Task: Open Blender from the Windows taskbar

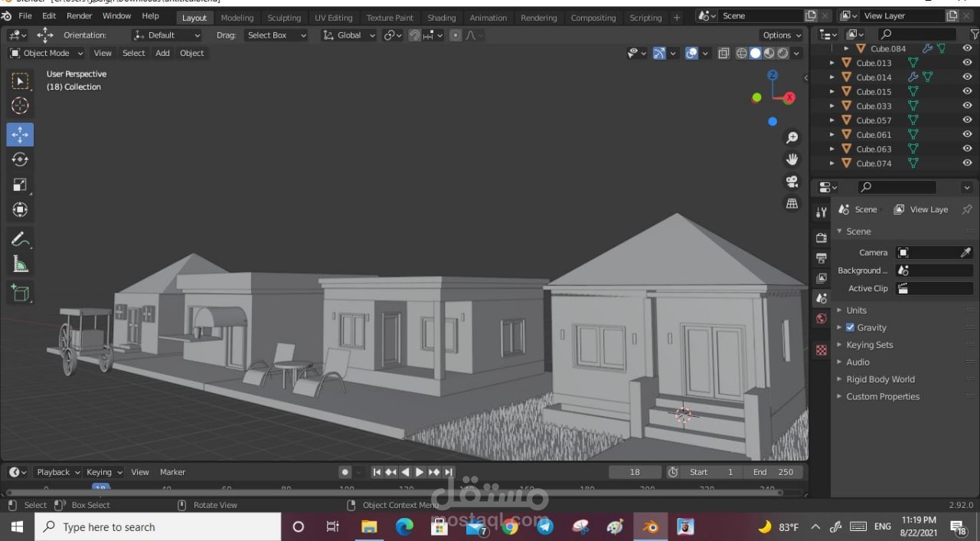Action: click(650, 527)
